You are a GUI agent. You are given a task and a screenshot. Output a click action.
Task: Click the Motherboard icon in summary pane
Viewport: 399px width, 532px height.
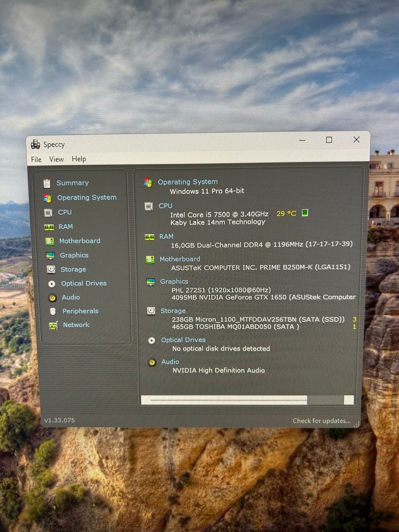pyautogui.click(x=150, y=259)
